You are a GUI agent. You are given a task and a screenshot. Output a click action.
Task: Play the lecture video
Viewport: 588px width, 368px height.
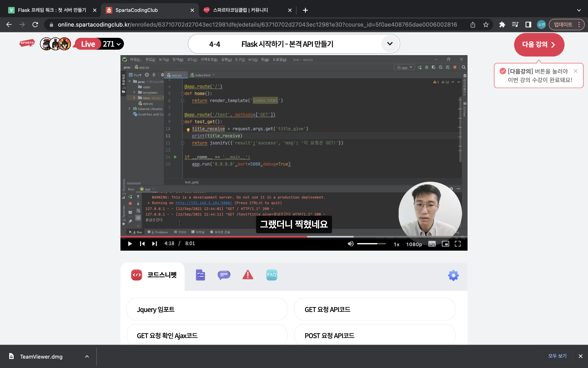(x=130, y=244)
